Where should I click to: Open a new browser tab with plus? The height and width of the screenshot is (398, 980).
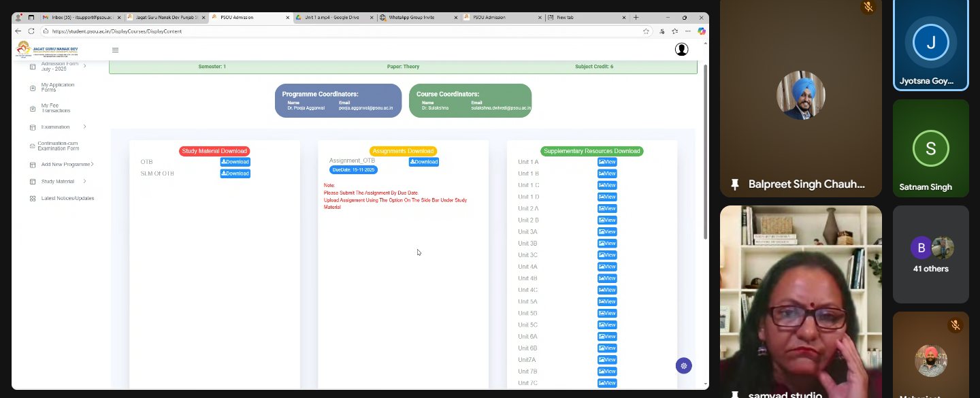[636, 18]
